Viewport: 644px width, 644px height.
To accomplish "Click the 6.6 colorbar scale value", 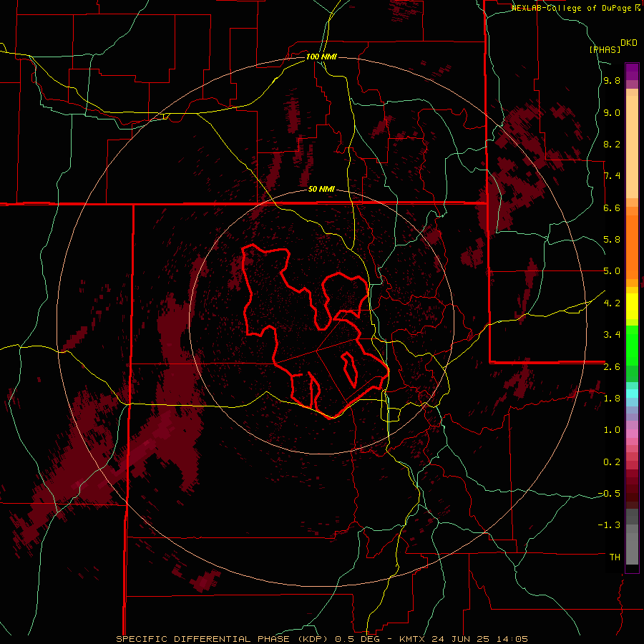I will [x=612, y=208].
